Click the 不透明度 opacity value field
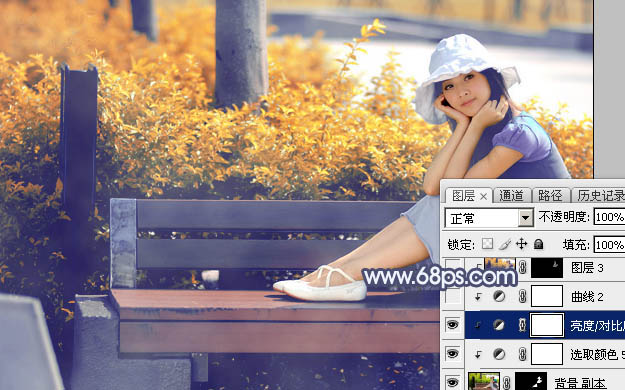This screenshot has width=625, height=390. [x=609, y=217]
